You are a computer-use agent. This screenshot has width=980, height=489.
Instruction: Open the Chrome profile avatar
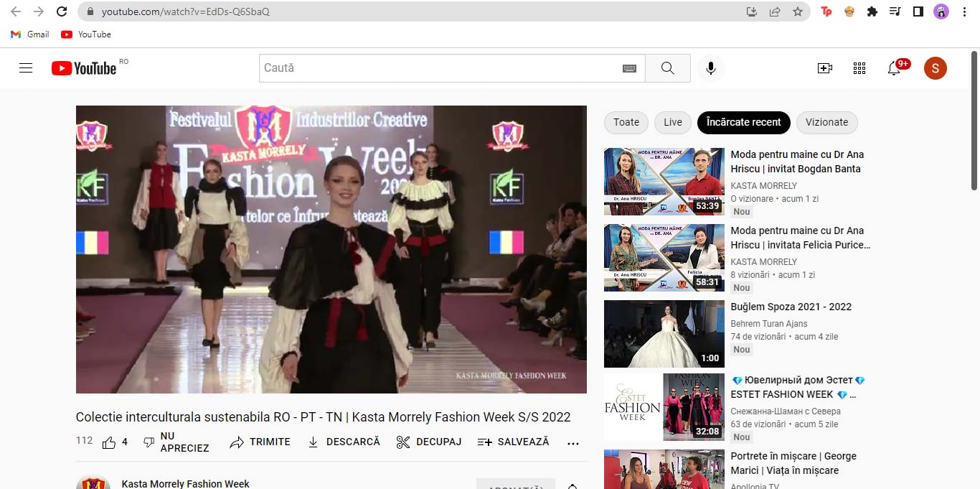941,11
